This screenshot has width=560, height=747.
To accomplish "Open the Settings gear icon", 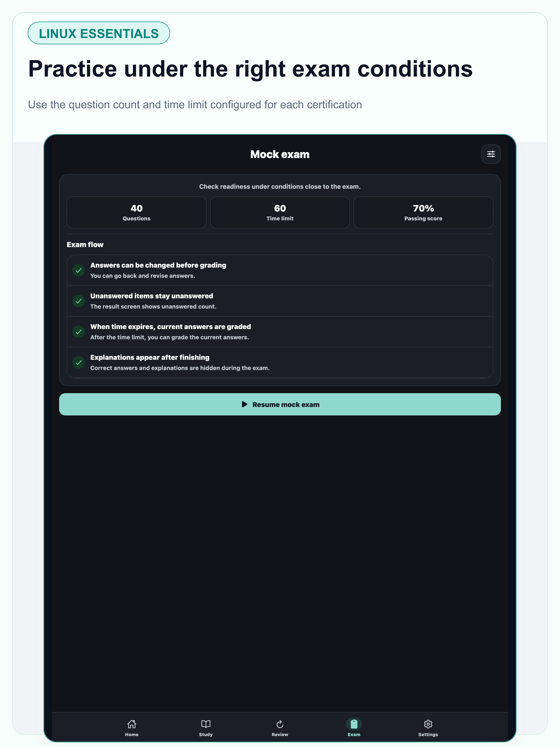I will pyautogui.click(x=428, y=724).
